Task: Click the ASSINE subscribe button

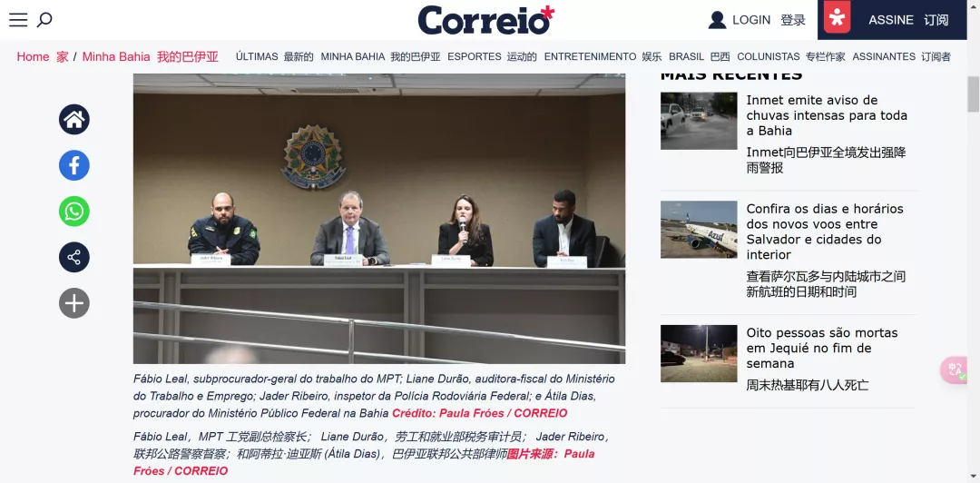Action: (891, 20)
